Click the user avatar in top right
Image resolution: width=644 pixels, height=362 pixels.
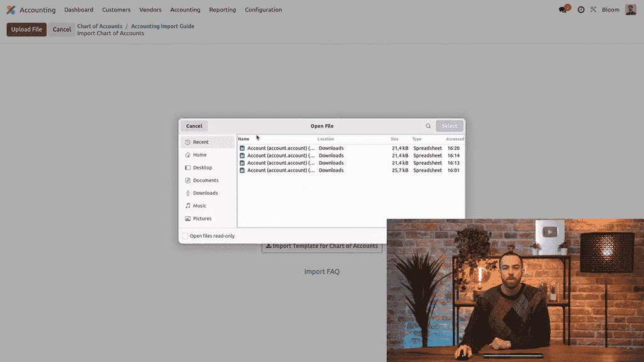pos(630,10)
